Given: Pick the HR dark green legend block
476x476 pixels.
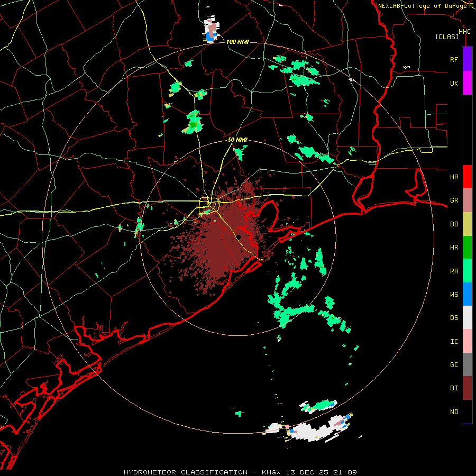Looking at the screenshot, I should click(467, 248).
